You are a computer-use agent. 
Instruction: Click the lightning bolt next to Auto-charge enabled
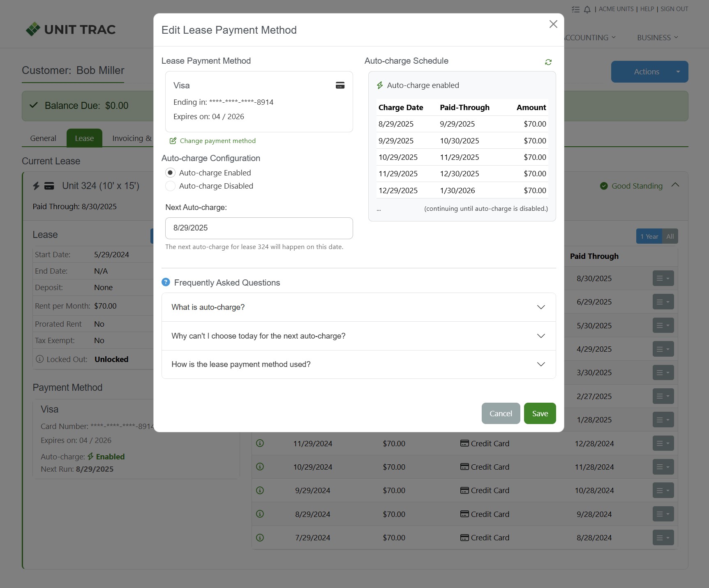(x=379, y=85)
